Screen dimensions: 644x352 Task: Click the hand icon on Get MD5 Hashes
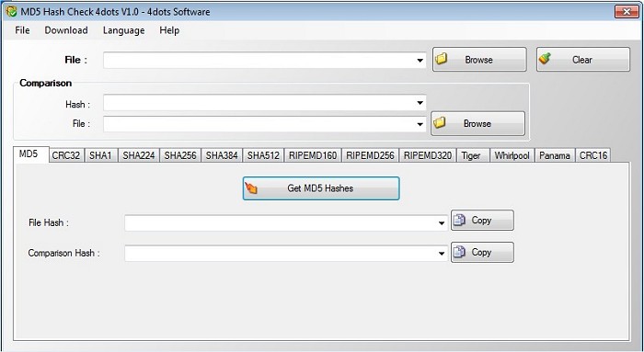pos(251,187)
